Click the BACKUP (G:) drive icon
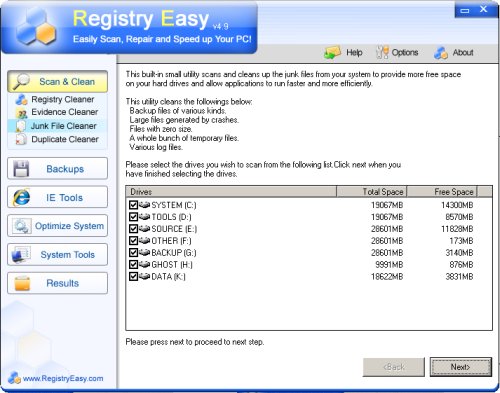The width and height of the screenshot is (500, 393). click(x=144, y=252)
